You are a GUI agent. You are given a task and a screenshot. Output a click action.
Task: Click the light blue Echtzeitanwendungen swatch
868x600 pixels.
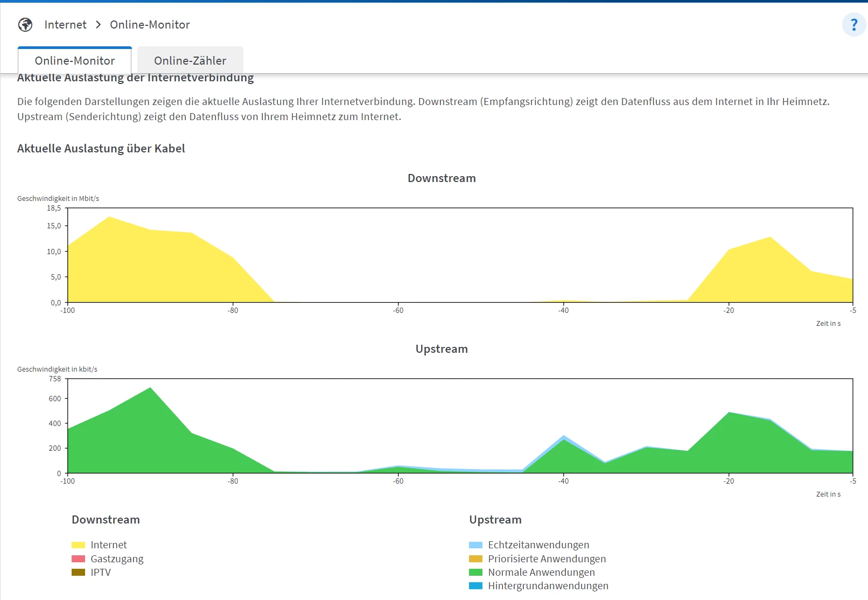pyautogui.click(x=476, y=545)
